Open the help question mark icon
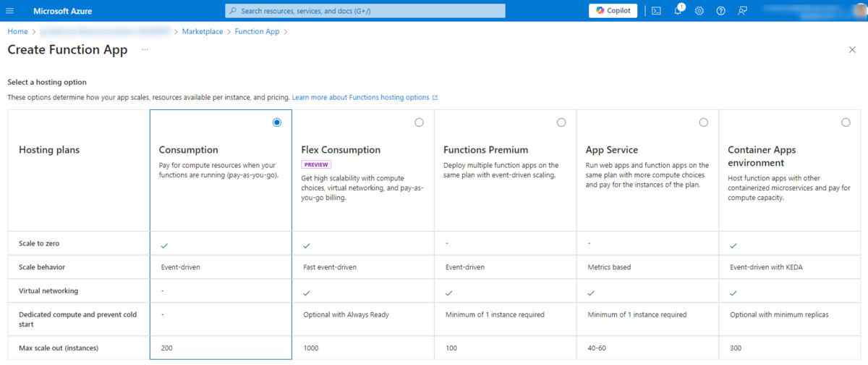The width and height of the screenshot is (868, 365). click(721, 11)
